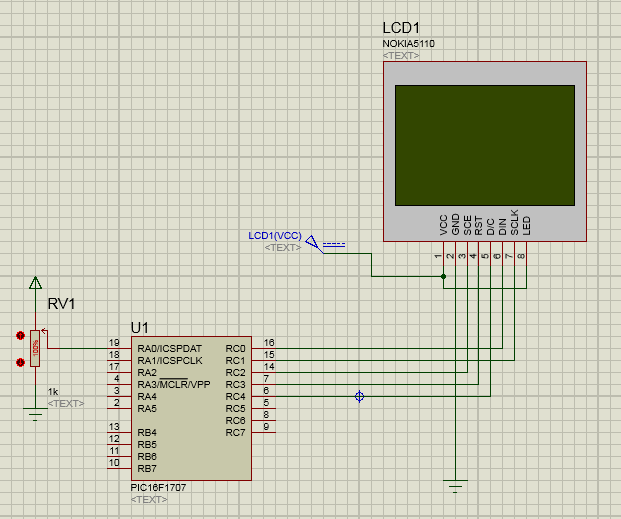Viewport: 621px width, 519px height.
Task: Click pin number 17 beside RA2
Action: tap(114, 366)
